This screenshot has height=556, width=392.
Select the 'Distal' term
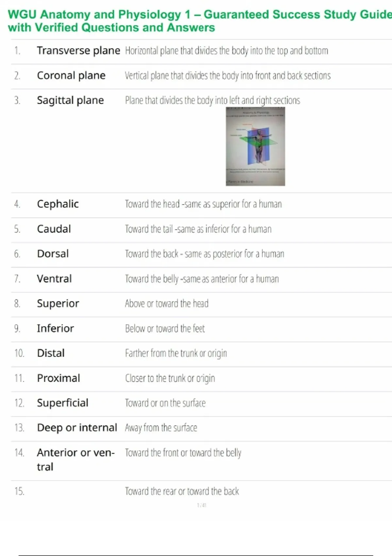[x=51, y=353]
